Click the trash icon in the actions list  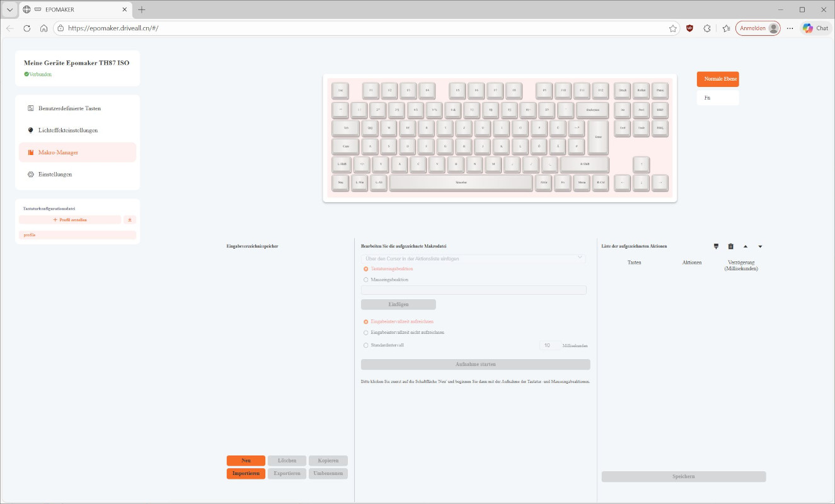coord(730,246)
